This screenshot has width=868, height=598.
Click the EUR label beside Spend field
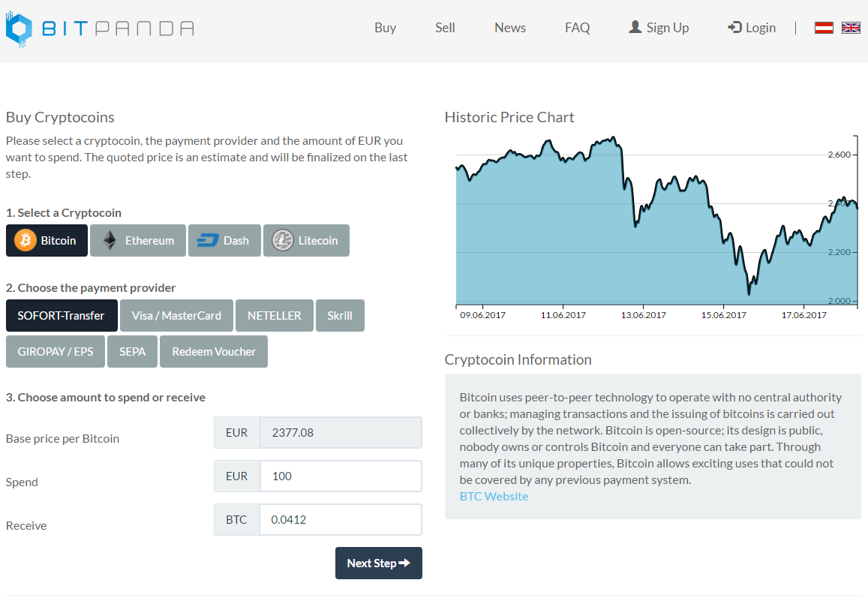pos(237,476)
